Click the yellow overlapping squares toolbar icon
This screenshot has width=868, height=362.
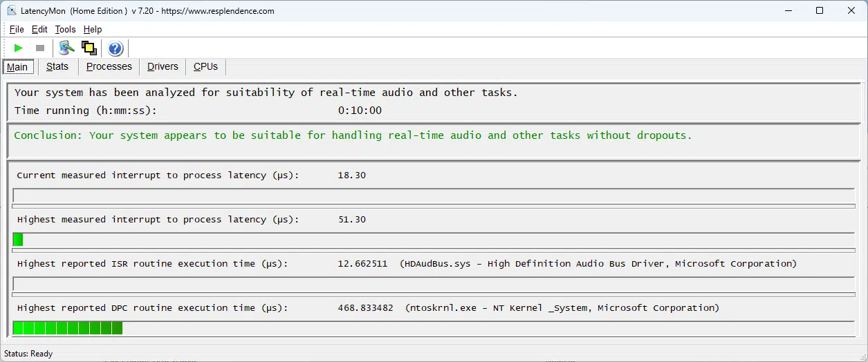point(89,48)
